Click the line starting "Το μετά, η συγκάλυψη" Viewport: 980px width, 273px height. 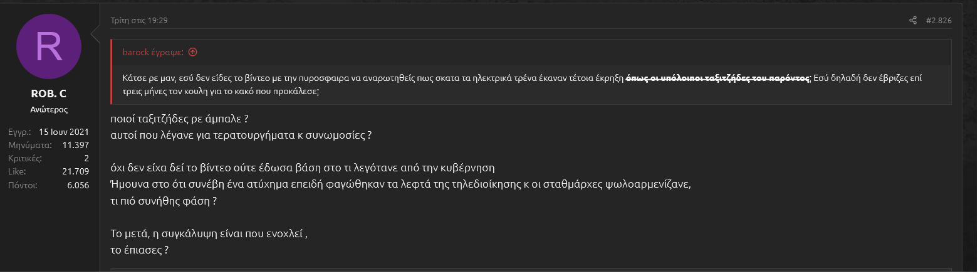coord(209,235)
